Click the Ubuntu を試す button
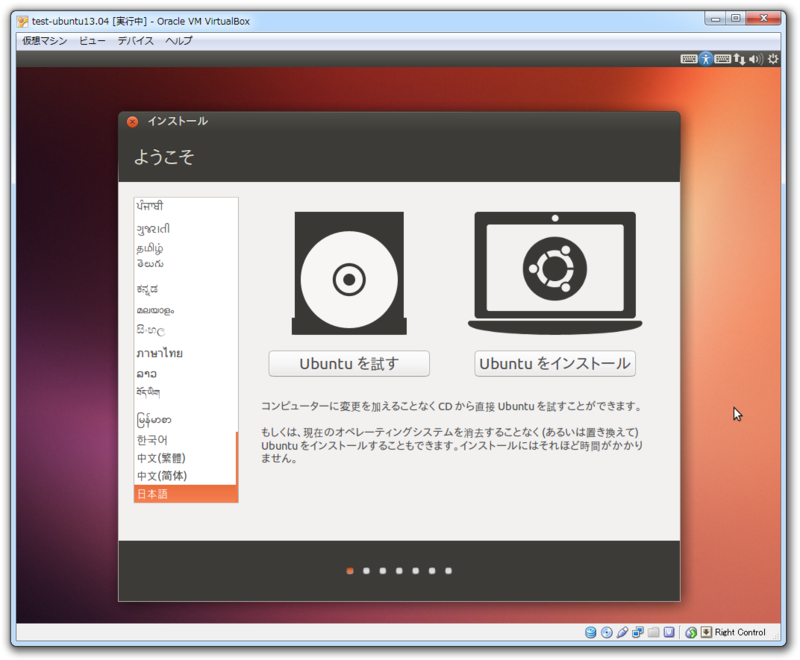800x660 pixels. click(349, 364)
